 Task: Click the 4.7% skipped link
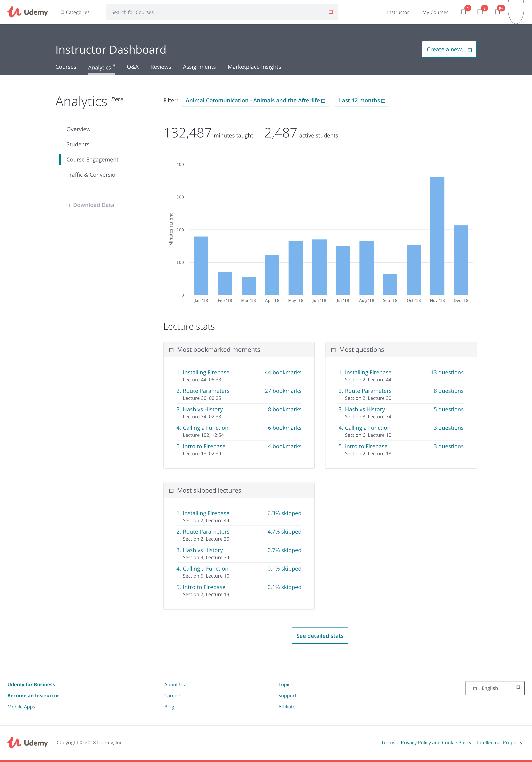point(284,532)
